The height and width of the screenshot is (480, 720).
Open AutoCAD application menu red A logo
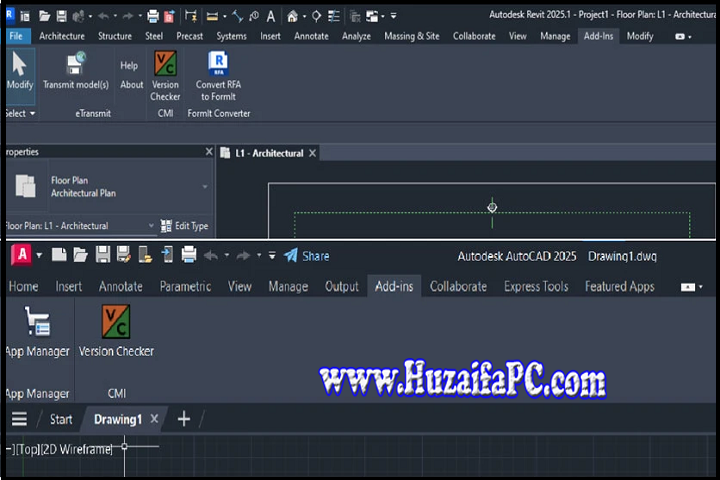click(22, 254)
